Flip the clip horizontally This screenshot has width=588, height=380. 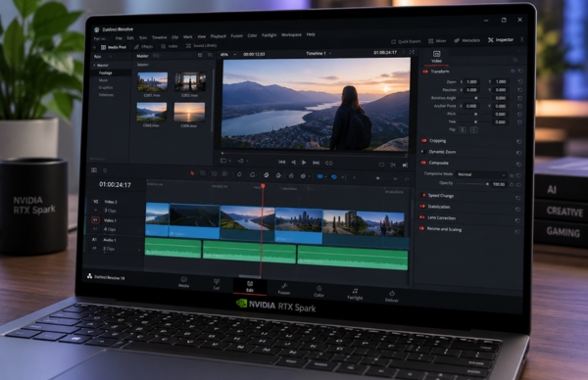coord(463,129)
